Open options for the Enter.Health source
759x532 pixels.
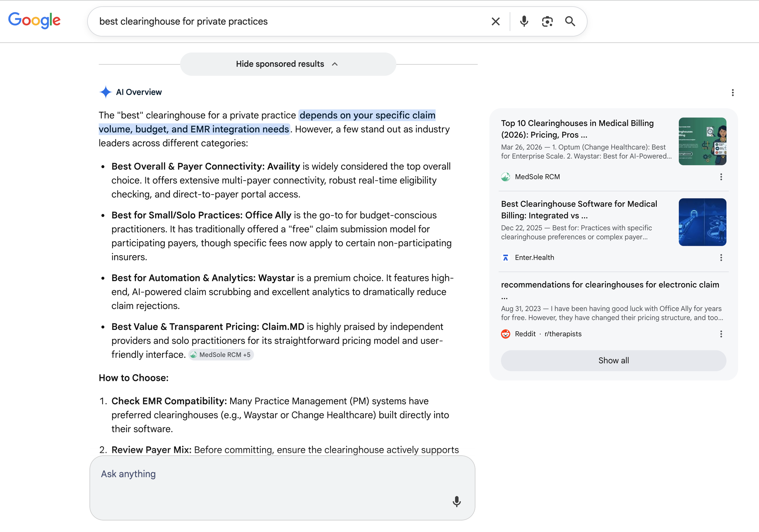coord(721,257)
